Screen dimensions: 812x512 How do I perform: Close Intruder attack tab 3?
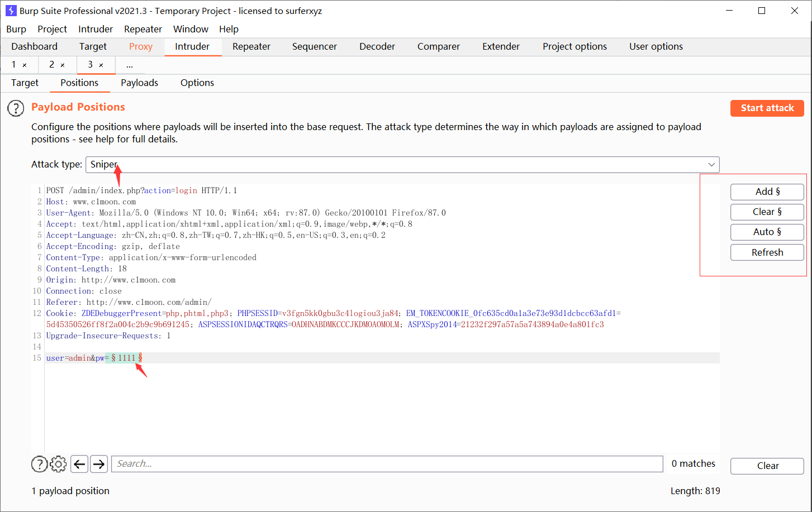pos(101,65)
